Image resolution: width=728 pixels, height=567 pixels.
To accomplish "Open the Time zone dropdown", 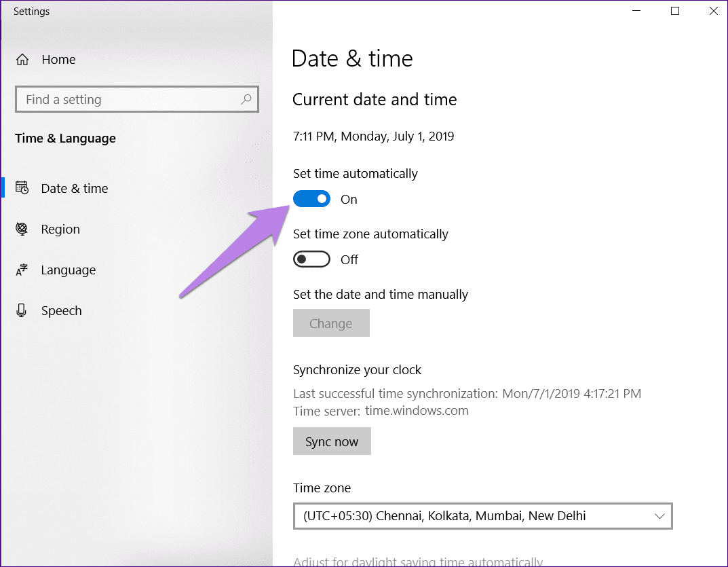I will click(x=483, y=516).
